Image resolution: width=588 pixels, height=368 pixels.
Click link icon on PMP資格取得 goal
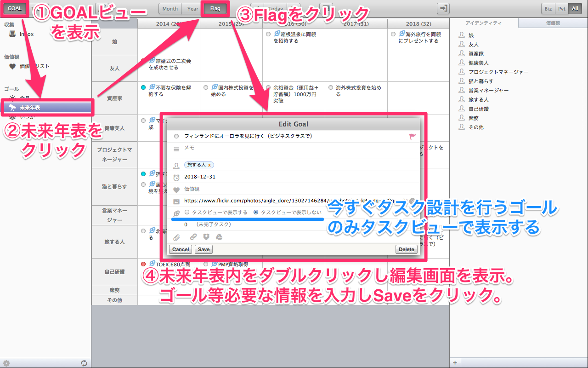pos(214,264)
